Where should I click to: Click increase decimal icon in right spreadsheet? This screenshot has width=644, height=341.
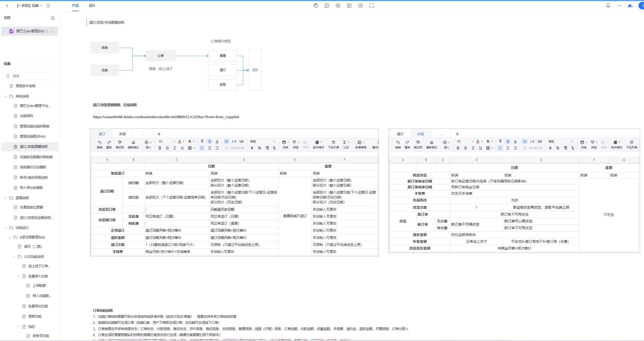(565, 148)
